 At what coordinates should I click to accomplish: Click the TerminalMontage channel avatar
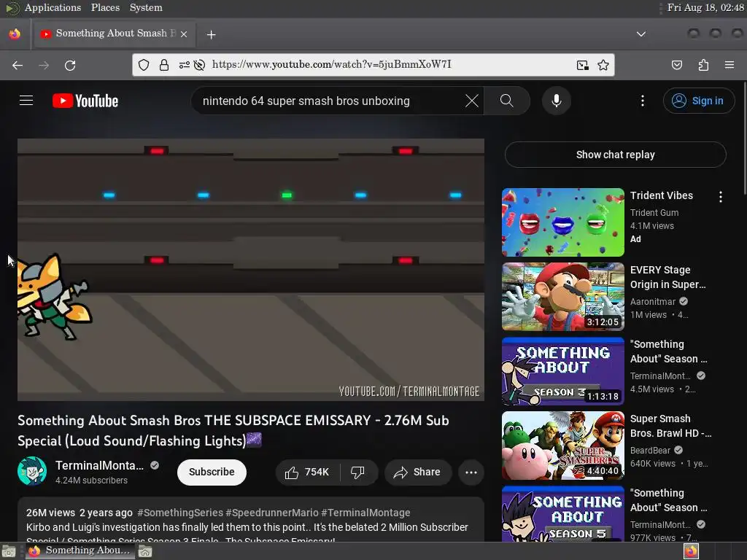click(x=32, y=472)
